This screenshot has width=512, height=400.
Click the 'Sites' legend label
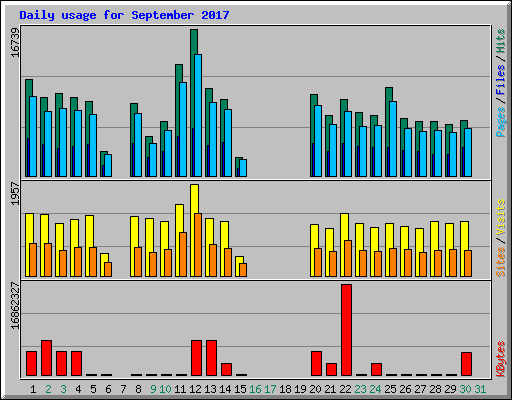[x=501, y=262]
